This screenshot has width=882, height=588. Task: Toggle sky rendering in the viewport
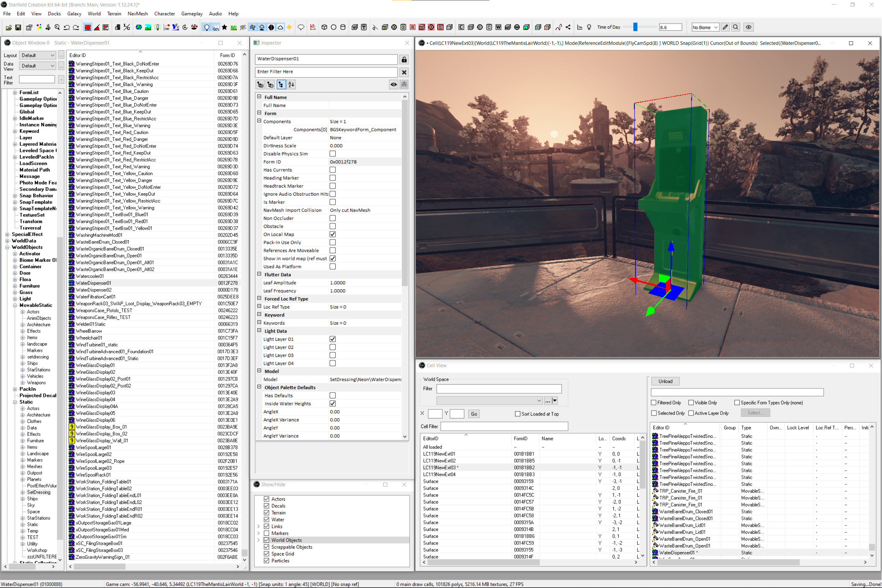(216, 27)
